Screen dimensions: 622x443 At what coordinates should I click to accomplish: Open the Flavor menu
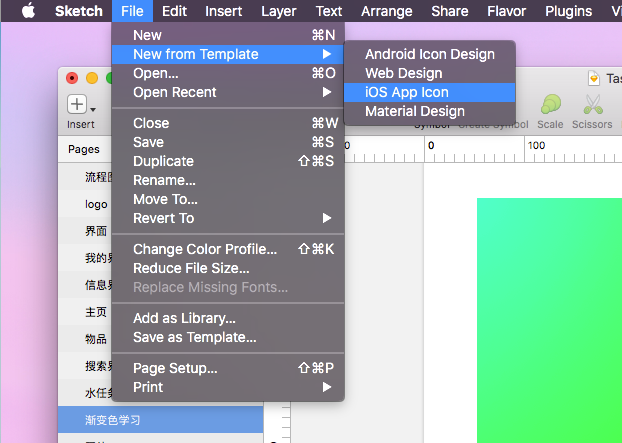click(506, 11)
